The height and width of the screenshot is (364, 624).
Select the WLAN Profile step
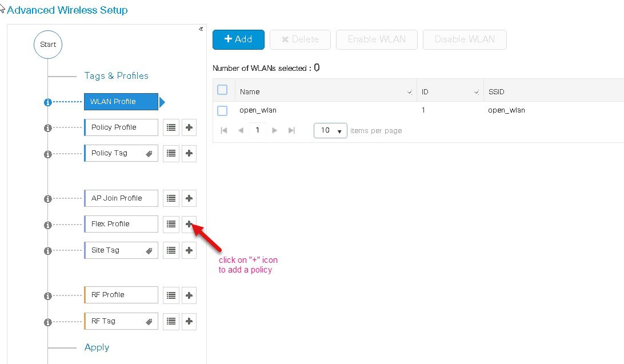tap(121, 102)
